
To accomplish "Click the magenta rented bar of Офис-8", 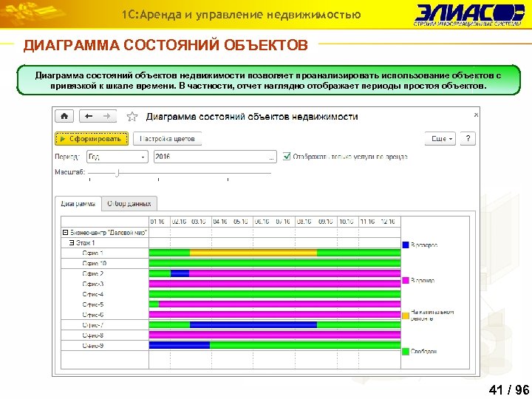I will tap(275, 335).
